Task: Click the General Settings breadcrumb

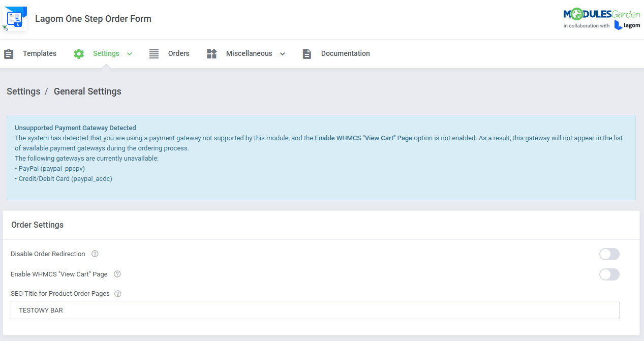Action: [x=87, y=91]
